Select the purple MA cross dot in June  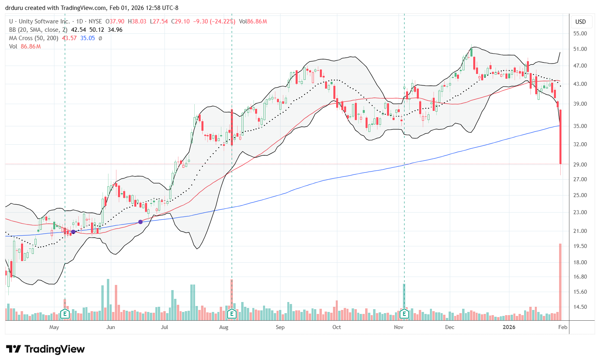(140, 222)
